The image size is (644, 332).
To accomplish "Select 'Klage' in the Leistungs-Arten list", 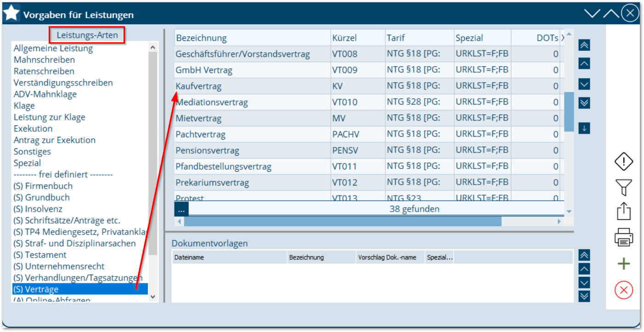I will coord(24,106).
